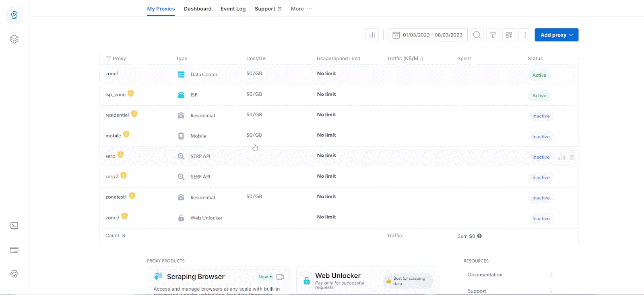Click the New badge on Scraping Browser

coord(266,277)
